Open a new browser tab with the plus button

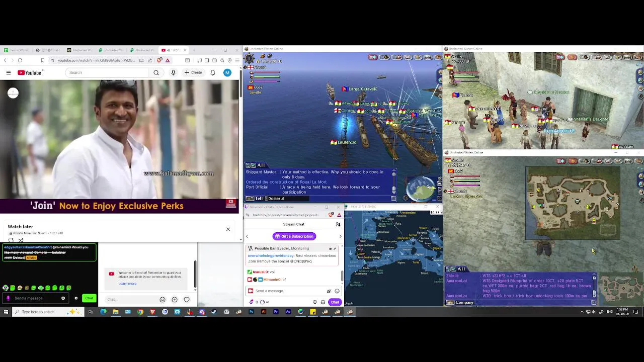tap(194, 50)
